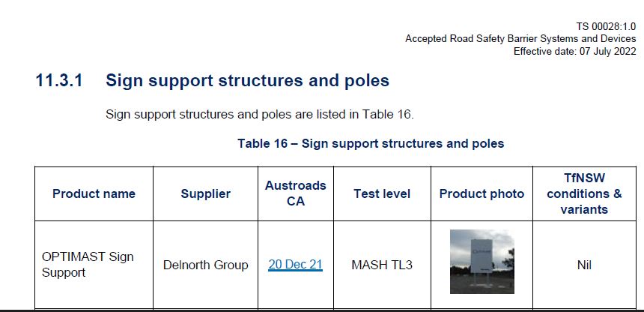The image size is (644, 312).
Task: Click the OPTIMAST sign product photo
Action: coord(482,261)
